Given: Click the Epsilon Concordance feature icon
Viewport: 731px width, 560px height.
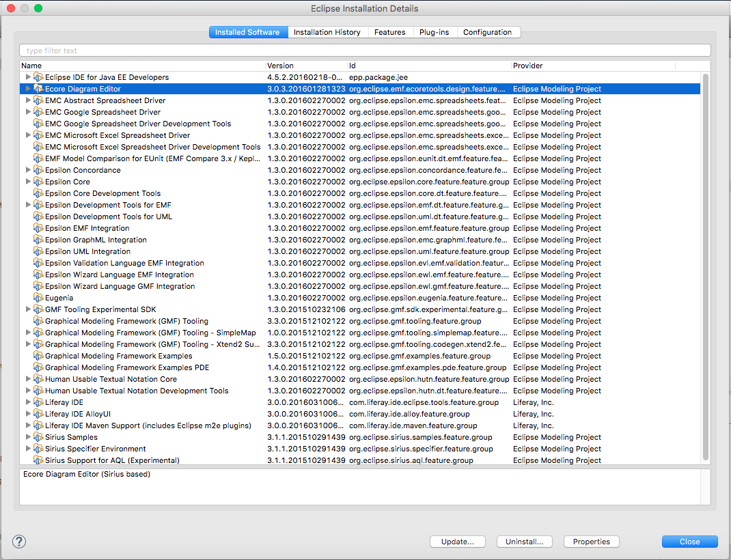Looking at the screenshot, I should (x=38, y=171).
